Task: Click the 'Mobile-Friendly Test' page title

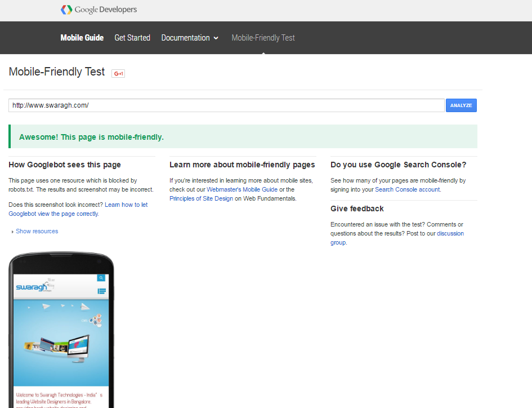Action: pos(57,72)
